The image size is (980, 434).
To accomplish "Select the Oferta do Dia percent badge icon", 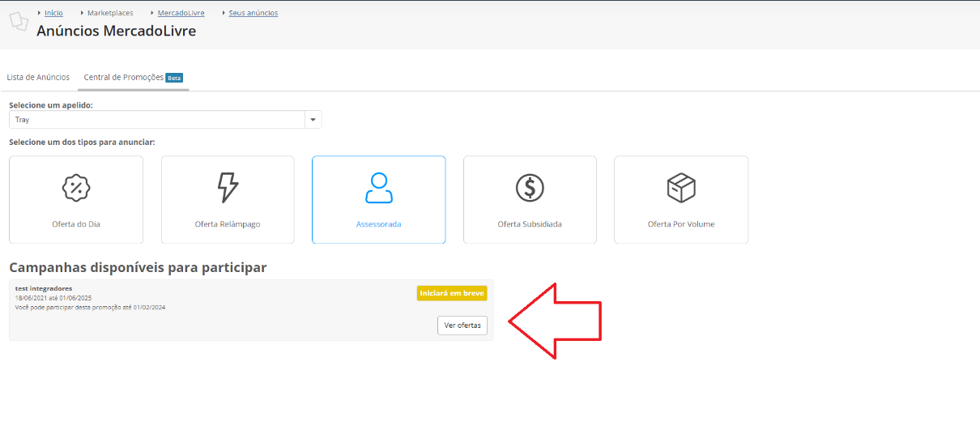I will [x=76, y=188].
